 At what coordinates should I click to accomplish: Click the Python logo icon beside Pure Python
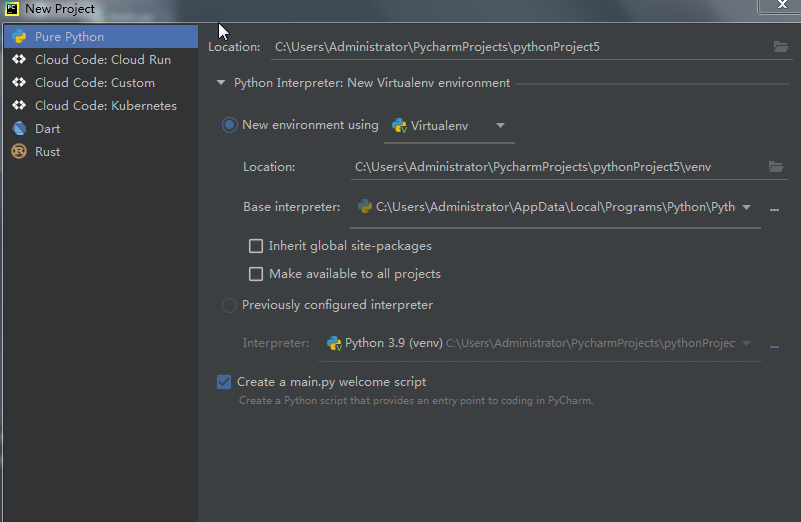19,37
